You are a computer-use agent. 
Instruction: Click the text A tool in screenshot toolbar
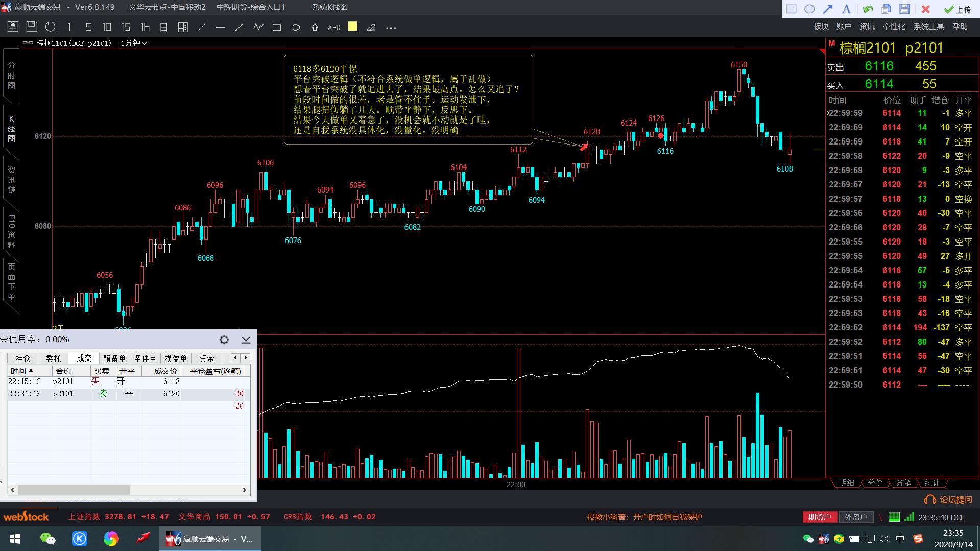tap(846, 9)
